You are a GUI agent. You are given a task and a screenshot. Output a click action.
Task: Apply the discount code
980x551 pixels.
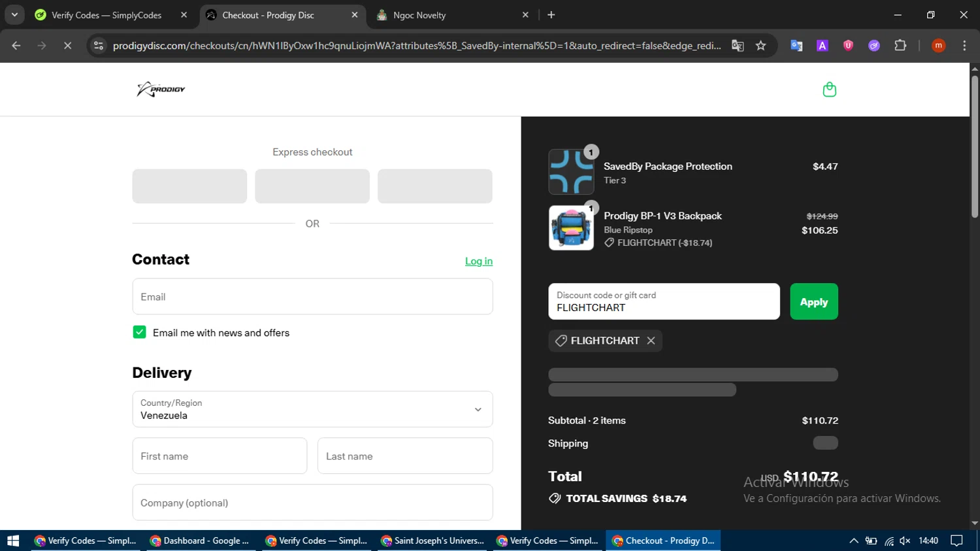(813, 301)
